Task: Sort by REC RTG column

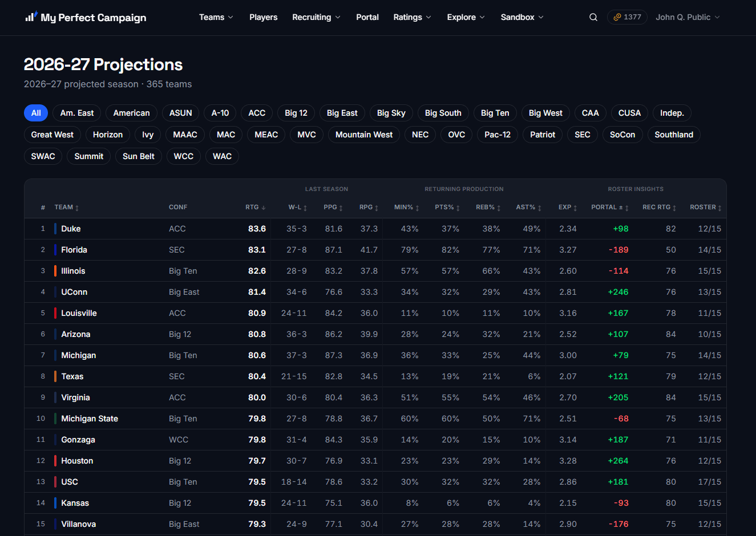Action: (x=660, y=208)
